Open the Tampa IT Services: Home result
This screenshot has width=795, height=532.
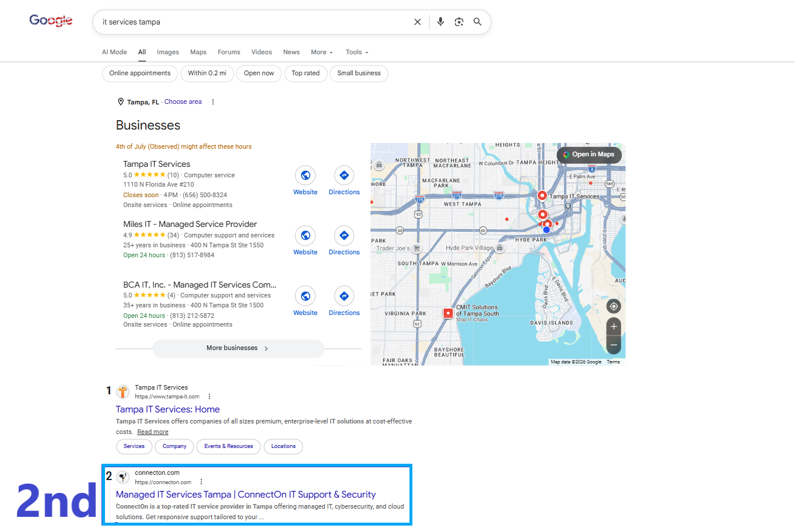tap(167, 409)
